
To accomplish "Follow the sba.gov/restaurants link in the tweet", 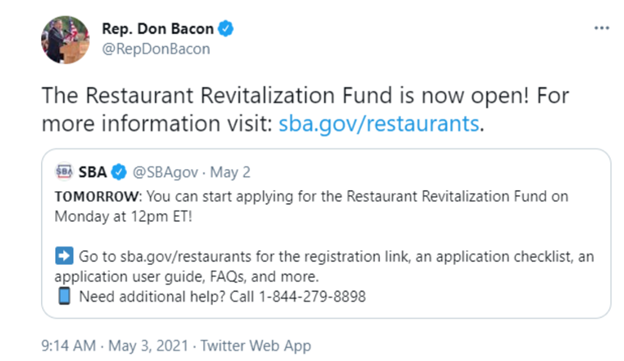I will pos(378,123).
